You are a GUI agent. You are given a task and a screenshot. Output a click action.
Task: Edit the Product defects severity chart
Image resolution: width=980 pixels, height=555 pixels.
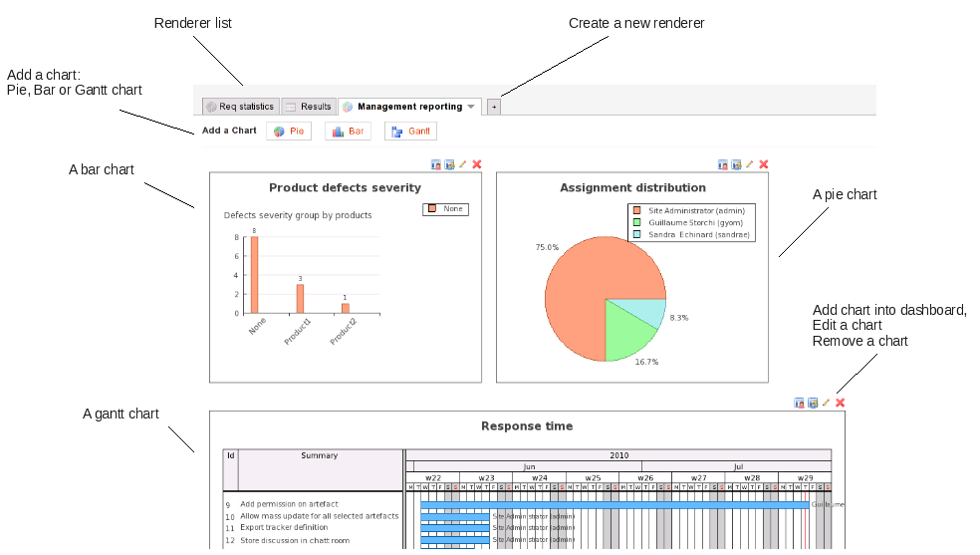click(x=462, y=164)
